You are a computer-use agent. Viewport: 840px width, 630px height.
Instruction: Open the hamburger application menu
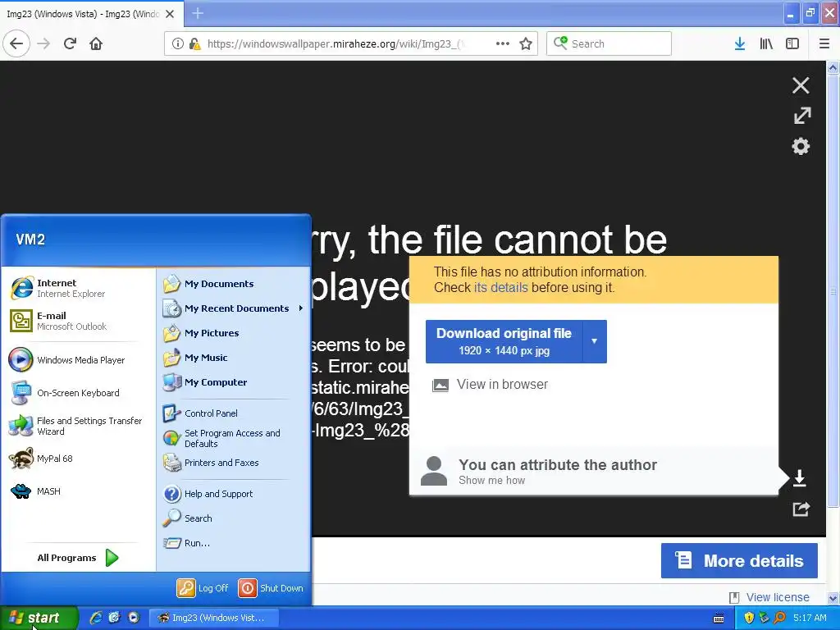(x=824, y=44)
